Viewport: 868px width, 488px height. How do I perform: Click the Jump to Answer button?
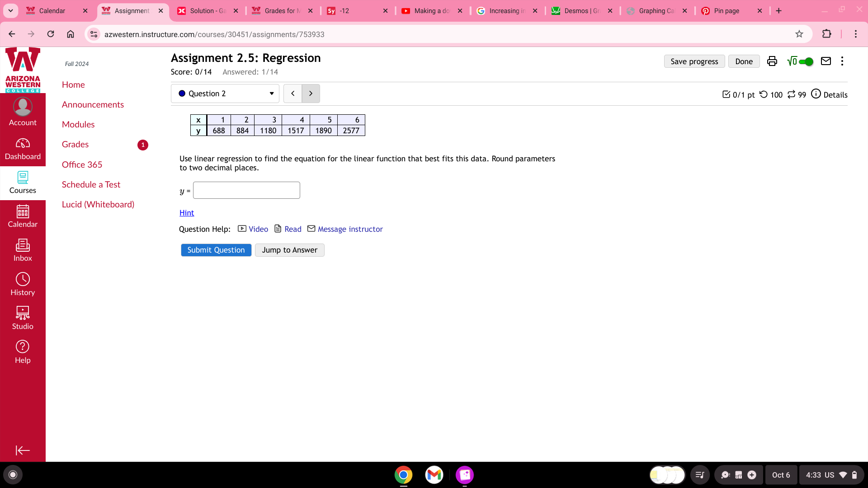pyautogui.click(x=290, y=250)
